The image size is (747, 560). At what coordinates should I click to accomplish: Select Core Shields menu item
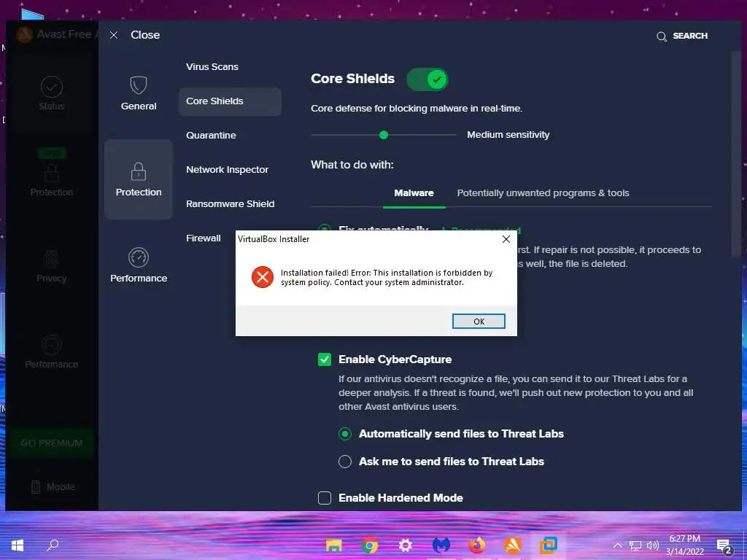pyautogui.click(x=230, y=101)
